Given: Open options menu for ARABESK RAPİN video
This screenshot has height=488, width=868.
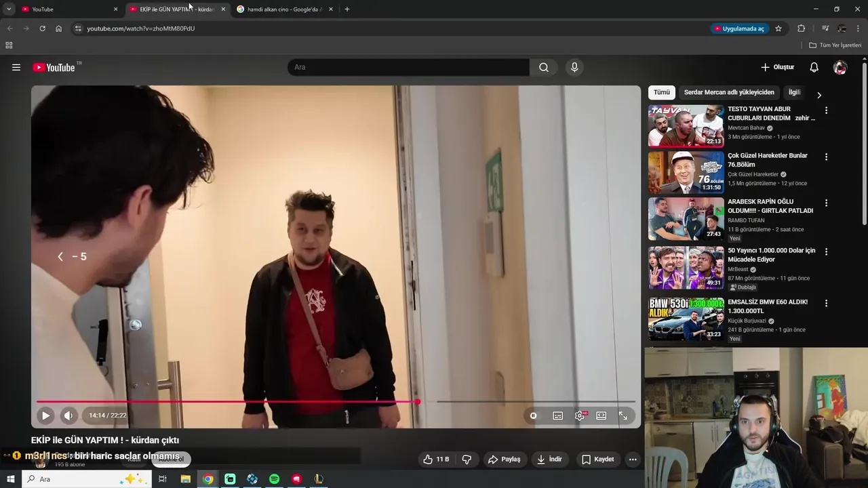Looking at the screenshot, I should 826,203.
